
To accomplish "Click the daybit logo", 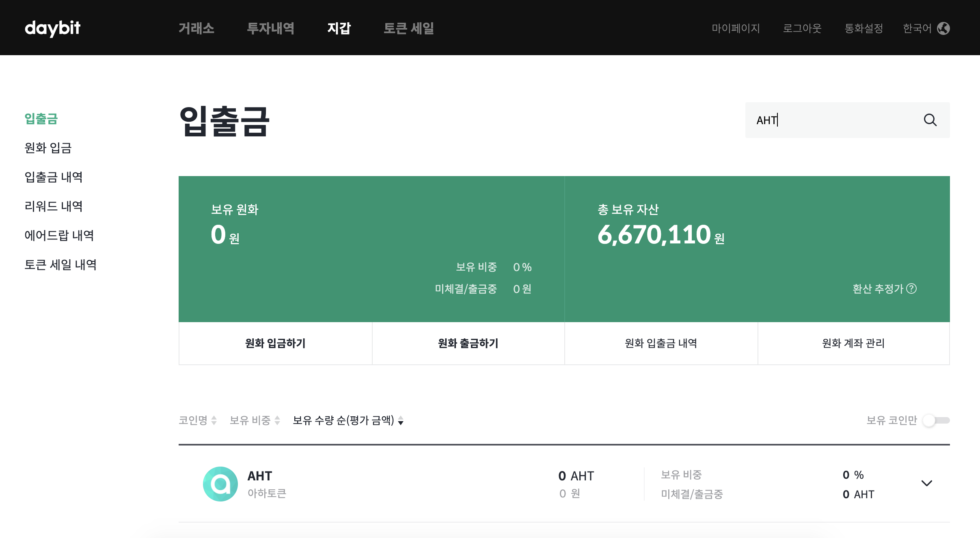I will (x=52, y=28).
